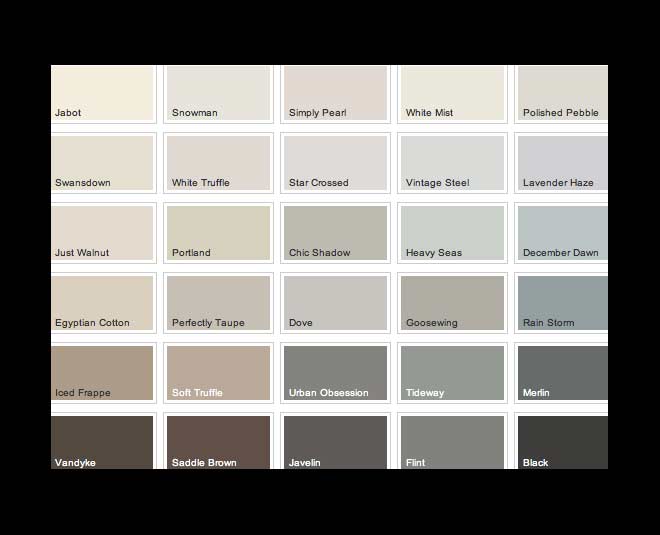Select the Black color swatch

(x=563, y=442)
